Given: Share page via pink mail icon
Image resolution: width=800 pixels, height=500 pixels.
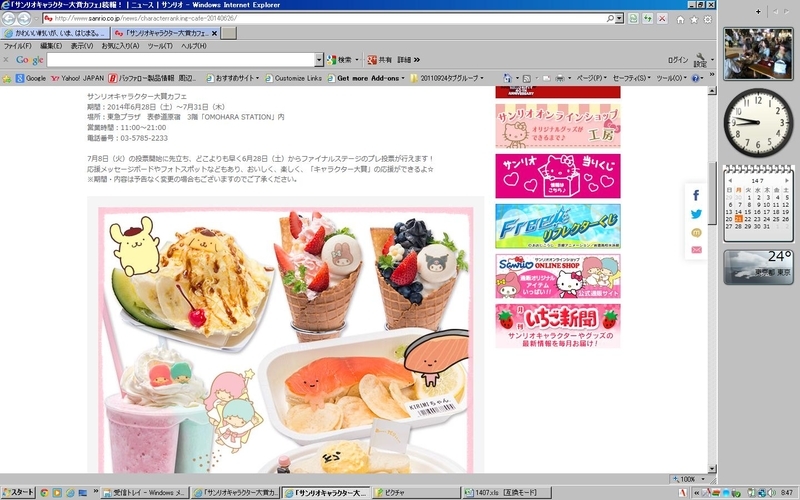Looking at the screenshot, I should click(x=696, y=250).
